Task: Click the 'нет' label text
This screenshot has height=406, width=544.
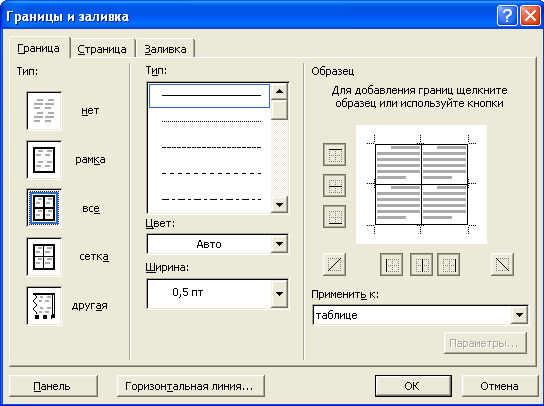Action: tap(90, 111)
